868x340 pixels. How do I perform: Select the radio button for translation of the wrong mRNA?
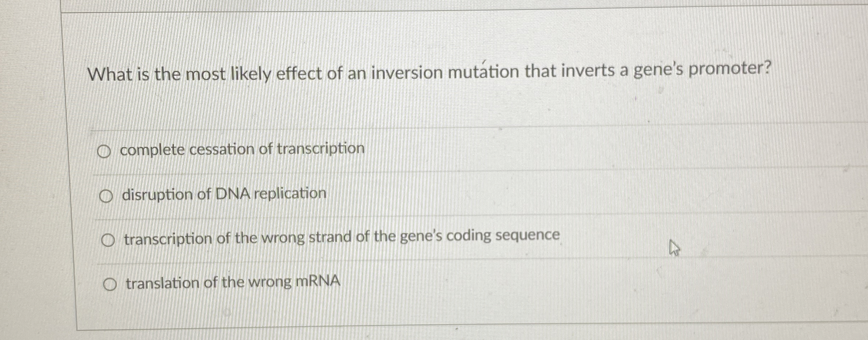coord(109,285)
